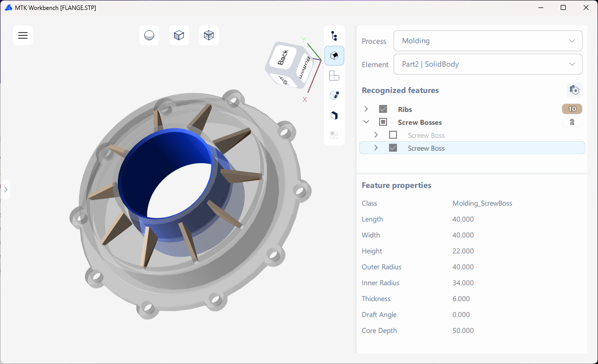Select the feature recognition cube icon
Viewport: 598px width, 364px height.
[x=334, y=56]
